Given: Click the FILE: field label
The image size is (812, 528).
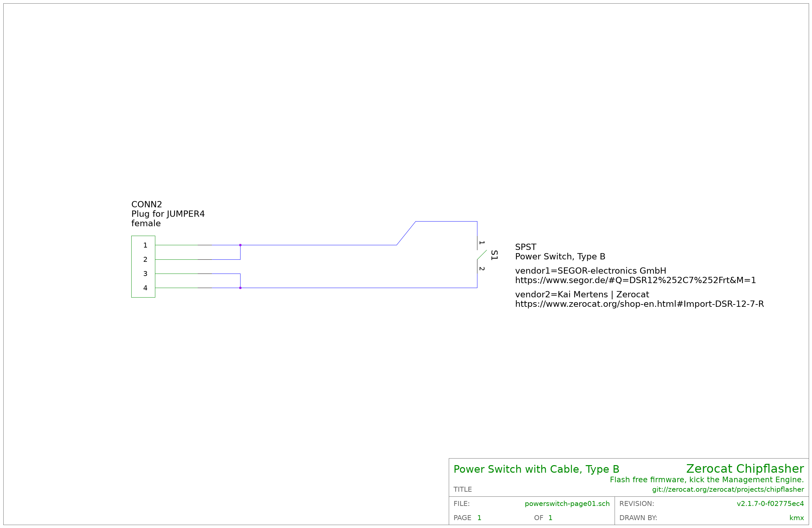Looking at the screenshot, I should [461, 504].
